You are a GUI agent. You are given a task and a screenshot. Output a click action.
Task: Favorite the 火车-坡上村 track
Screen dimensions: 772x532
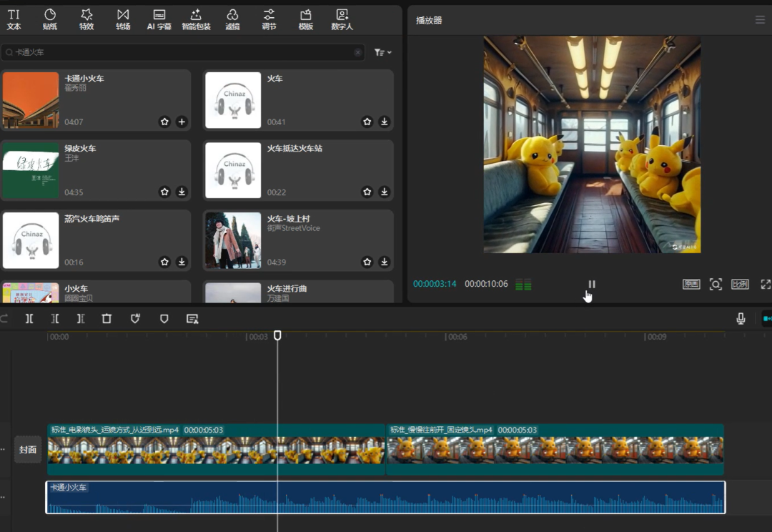coord(367,262)
